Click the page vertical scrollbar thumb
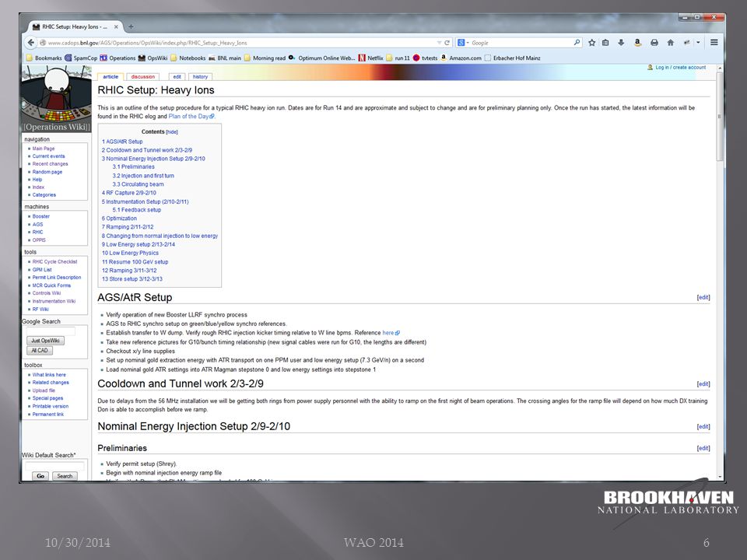The height and width of the screenshot is (560, 747). coord(720,117)
